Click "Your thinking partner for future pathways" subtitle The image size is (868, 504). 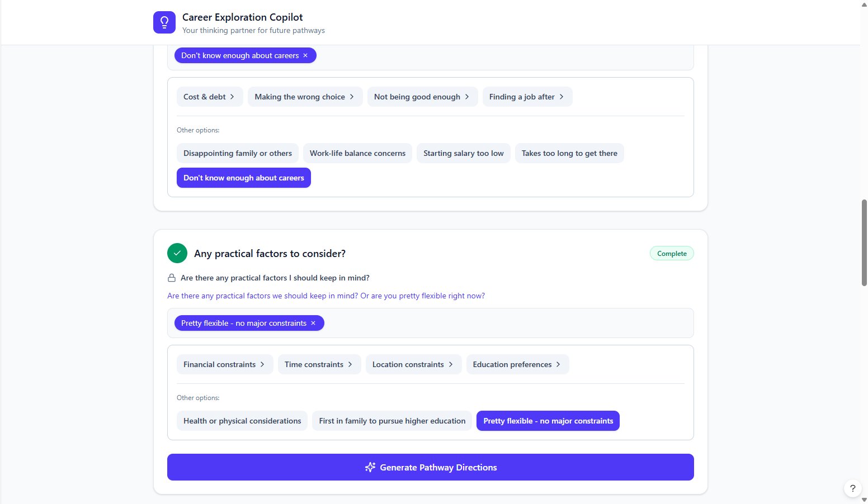coord(253,30)
